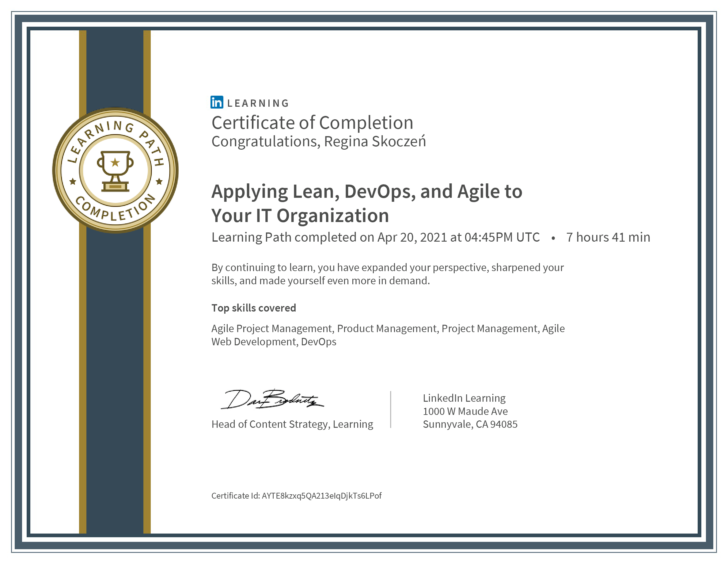Screen dimensions: 728x563
Task: Click 'Agile Project Management' skill text
Action: [x=272, y=328]
